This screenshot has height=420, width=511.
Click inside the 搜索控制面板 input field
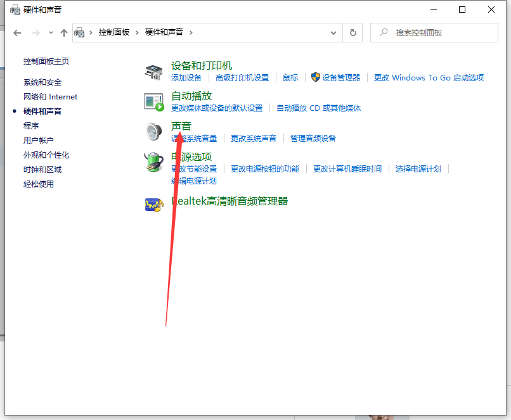coord(437,32)
